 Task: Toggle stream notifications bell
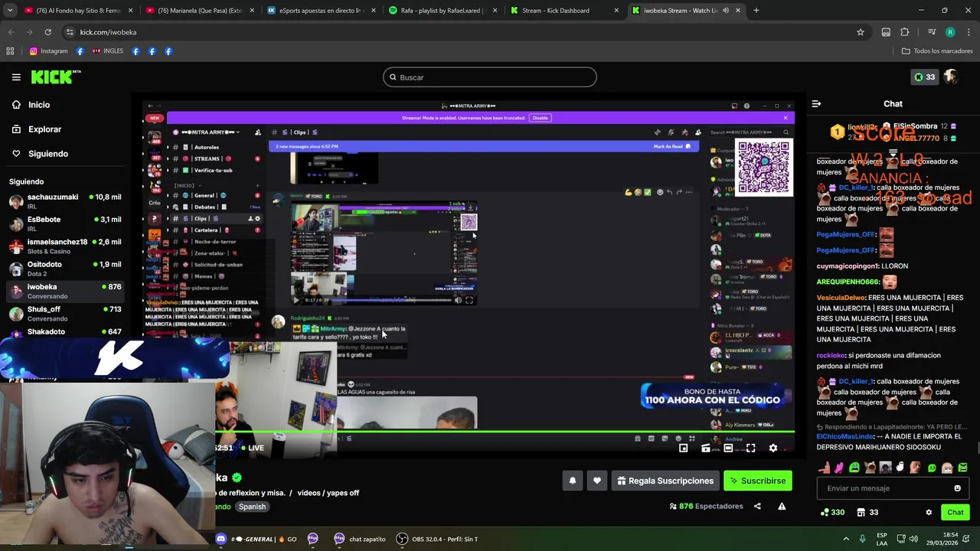click(572, 481)
